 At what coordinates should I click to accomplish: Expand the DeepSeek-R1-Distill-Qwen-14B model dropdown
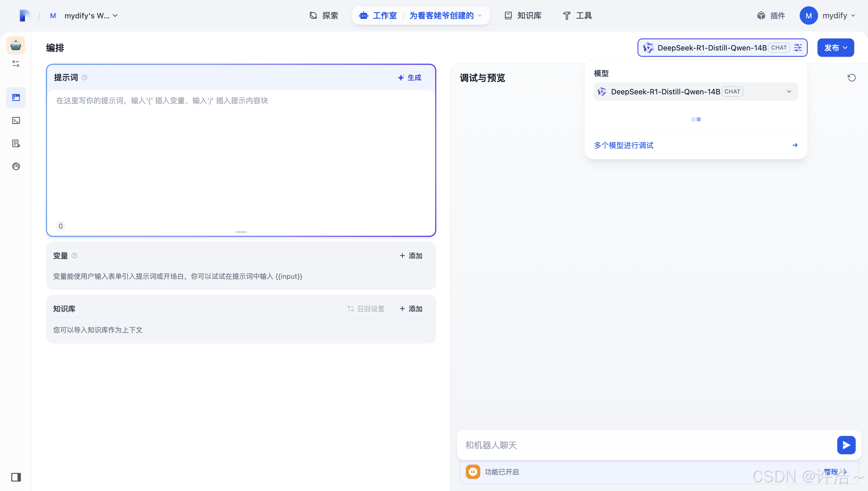click(696, 91)
